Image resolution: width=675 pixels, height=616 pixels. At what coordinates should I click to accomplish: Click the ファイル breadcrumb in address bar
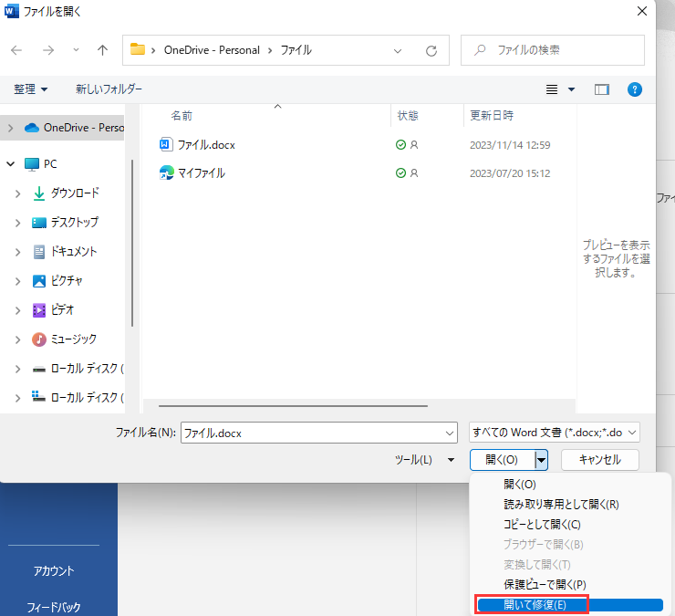pos(296,50)
